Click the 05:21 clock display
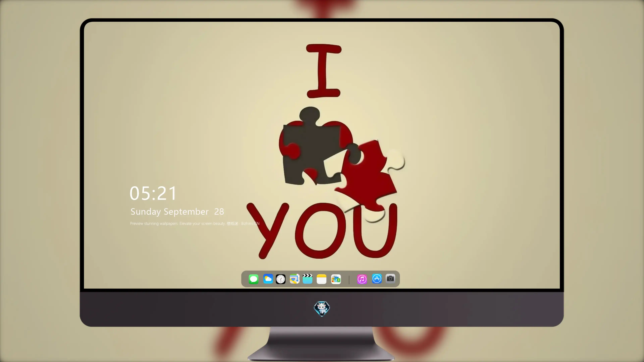This screenshot has height=362, width=644. coord(153,193)
